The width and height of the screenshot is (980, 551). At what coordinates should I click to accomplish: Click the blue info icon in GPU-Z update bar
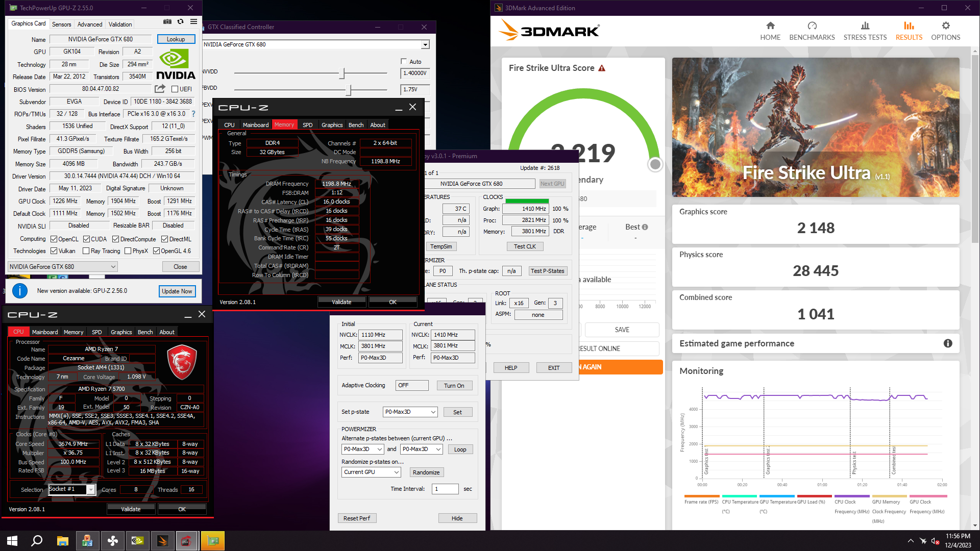20,291
